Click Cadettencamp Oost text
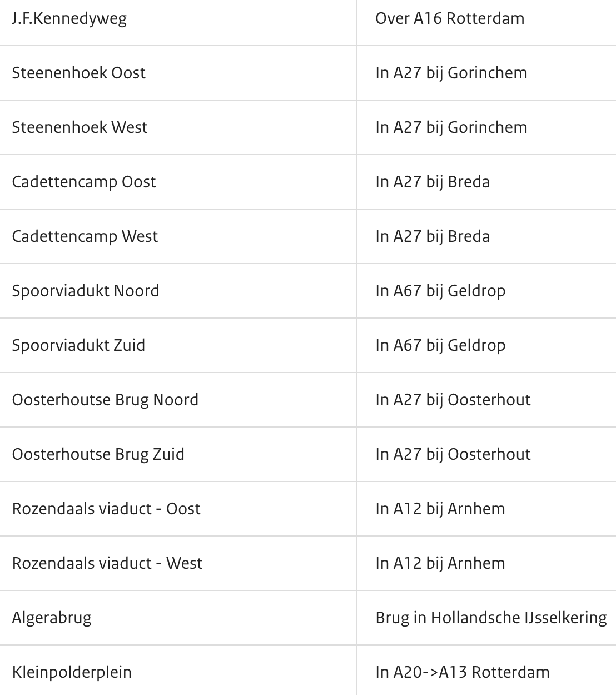 click(84, 182)
